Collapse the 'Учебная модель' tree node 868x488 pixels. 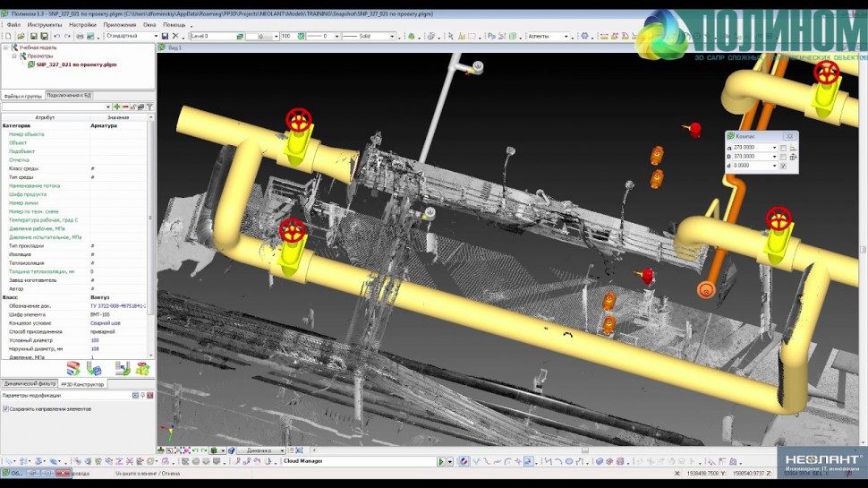pos(5,47)
